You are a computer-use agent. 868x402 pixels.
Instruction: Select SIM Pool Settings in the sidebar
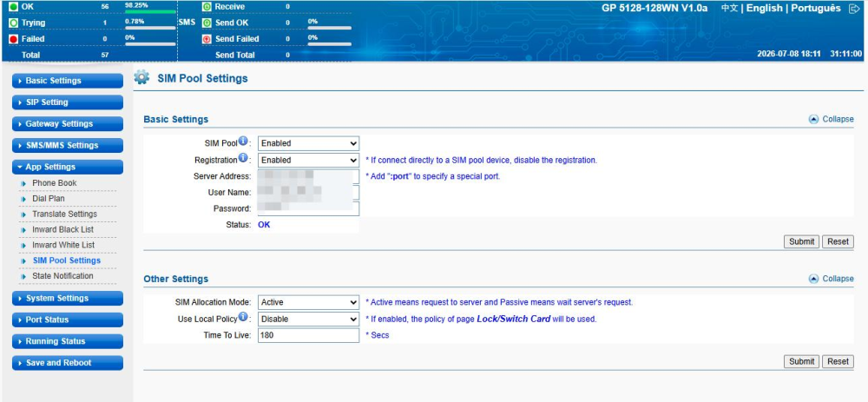point(67,260)
